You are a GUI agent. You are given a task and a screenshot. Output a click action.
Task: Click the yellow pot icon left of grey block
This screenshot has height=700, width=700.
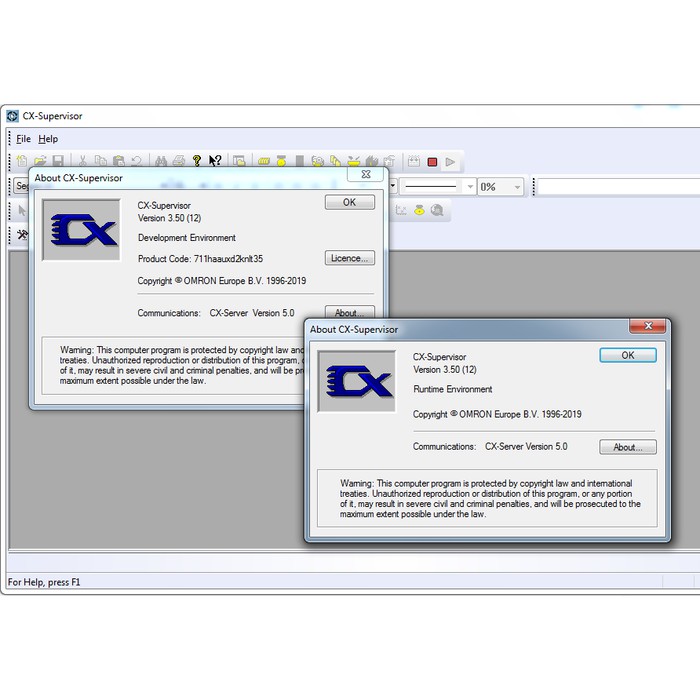[281, 161]
